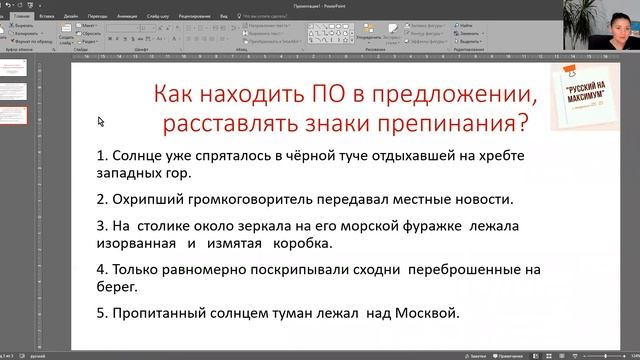Open Эффекты фигуры (Shape Effects) dropdown
Image resolution: width=640 pixels, height=360 pixels.
(x=425, y=41)
